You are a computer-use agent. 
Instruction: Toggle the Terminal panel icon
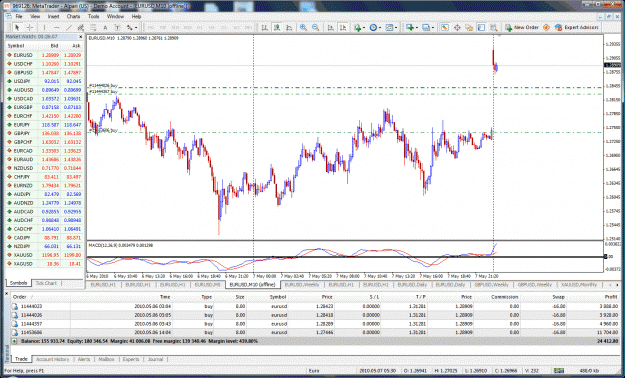tap(482, 28)
